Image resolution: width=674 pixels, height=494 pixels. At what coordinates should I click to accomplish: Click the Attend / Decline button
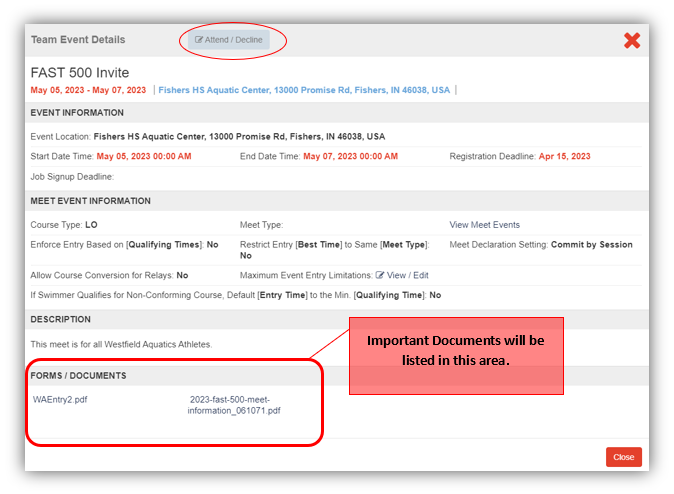click(229, 40)
